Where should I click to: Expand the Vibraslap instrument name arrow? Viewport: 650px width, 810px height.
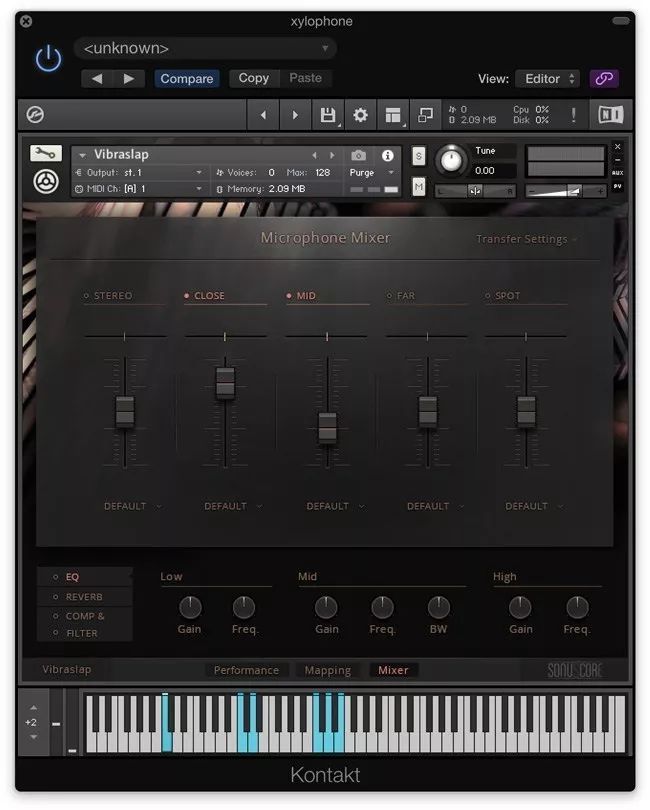[x=83, y=155]
